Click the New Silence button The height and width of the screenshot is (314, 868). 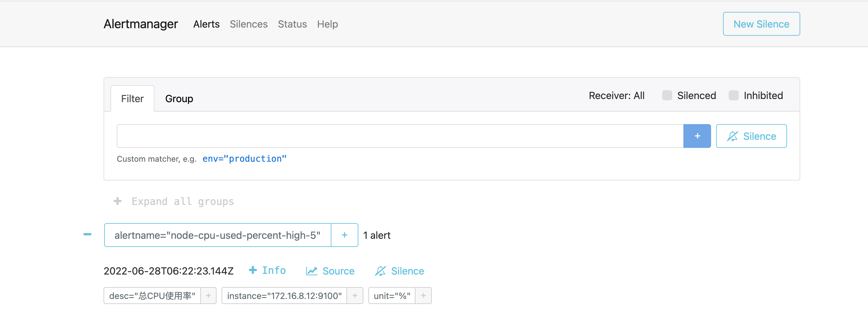coord(761,24)
